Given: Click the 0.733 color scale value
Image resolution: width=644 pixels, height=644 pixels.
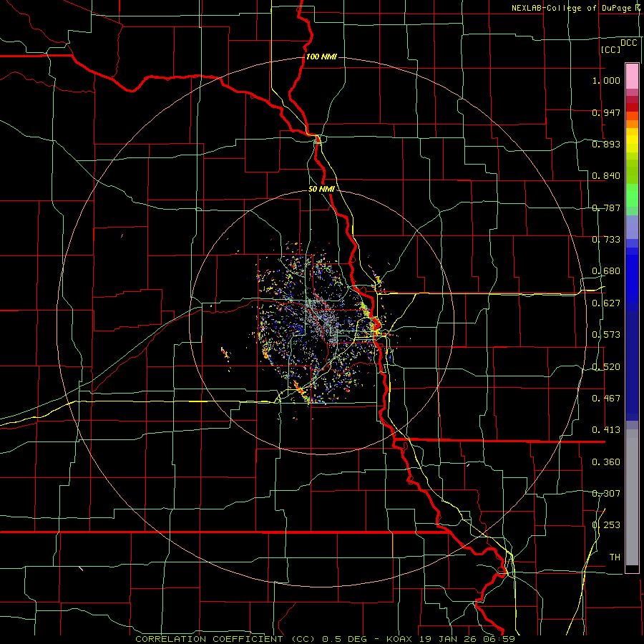Looking at the screenshot, I should (606, 240).
